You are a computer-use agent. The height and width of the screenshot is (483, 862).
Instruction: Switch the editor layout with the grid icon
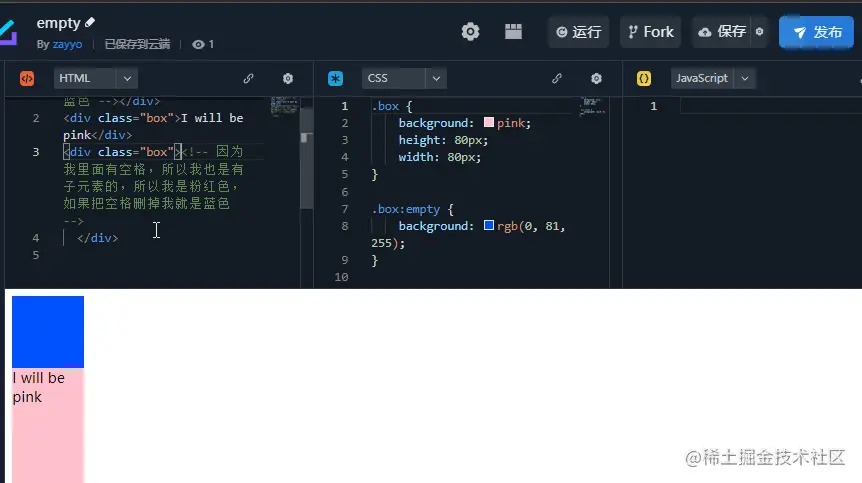coord(513,31)
